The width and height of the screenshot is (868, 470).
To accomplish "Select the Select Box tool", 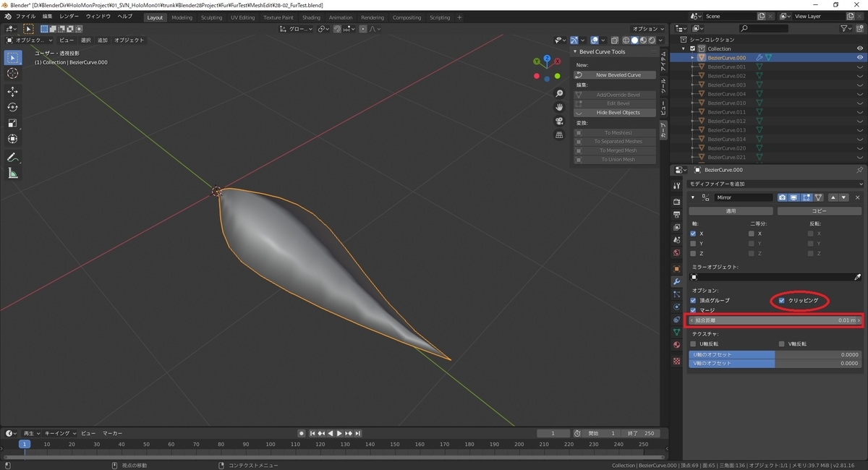I will click(12, 57).
